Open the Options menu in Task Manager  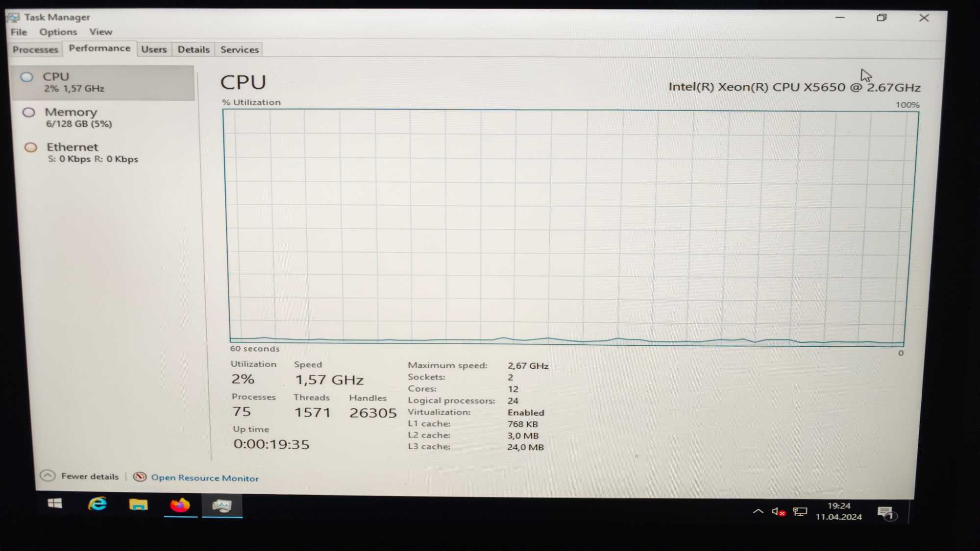(57, 32)
